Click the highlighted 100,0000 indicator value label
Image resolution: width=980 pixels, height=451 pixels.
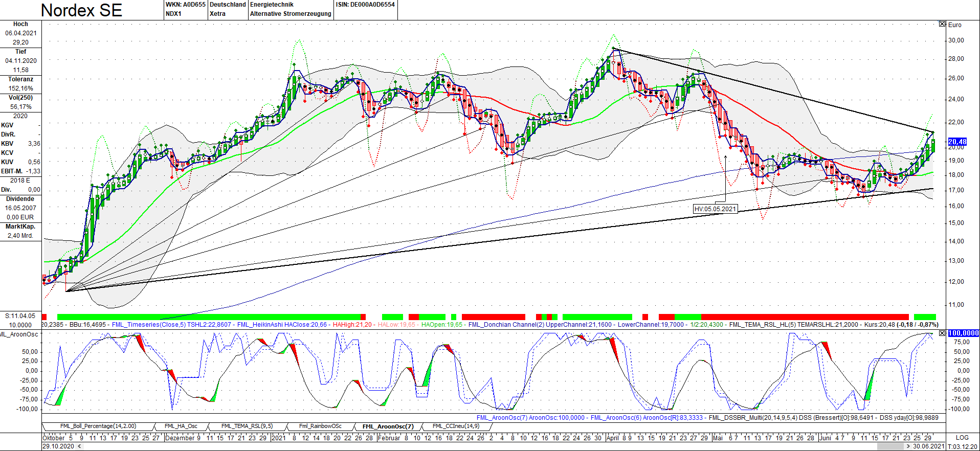pos(963,333)
